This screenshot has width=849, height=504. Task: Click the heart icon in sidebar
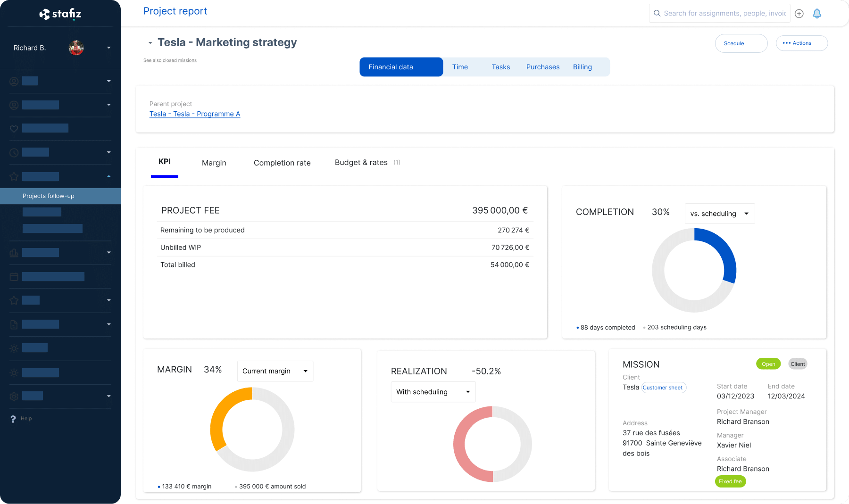click(14, 129)
